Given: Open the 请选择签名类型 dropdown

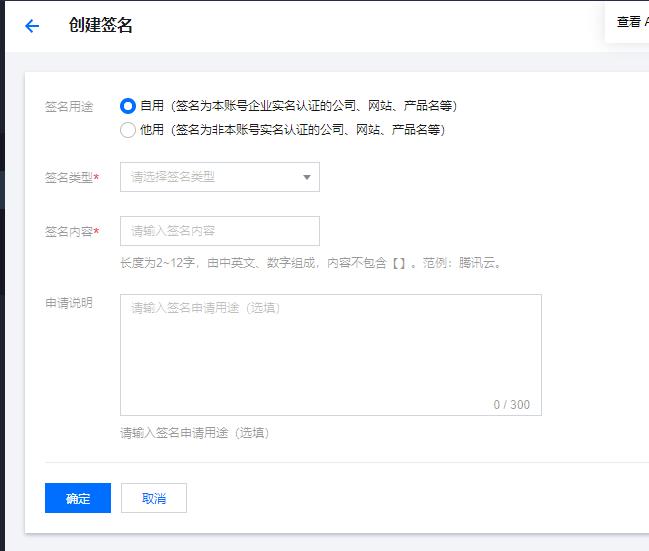Looking at the screenshot, I should point(220,177).
